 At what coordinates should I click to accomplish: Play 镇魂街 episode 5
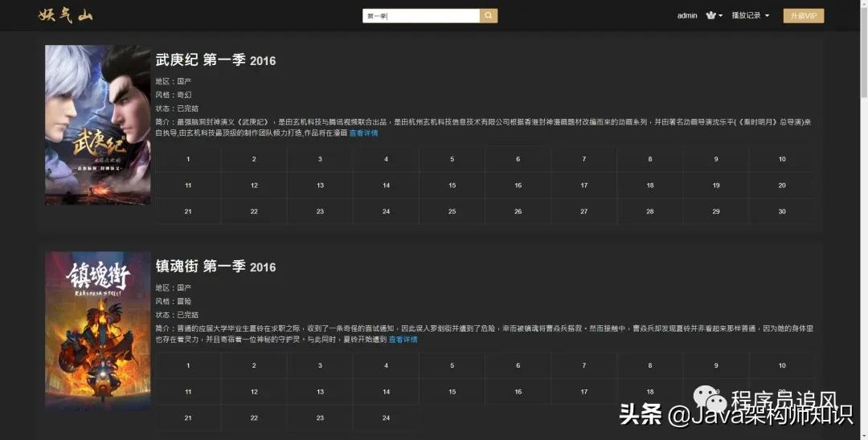coord(452,365)
